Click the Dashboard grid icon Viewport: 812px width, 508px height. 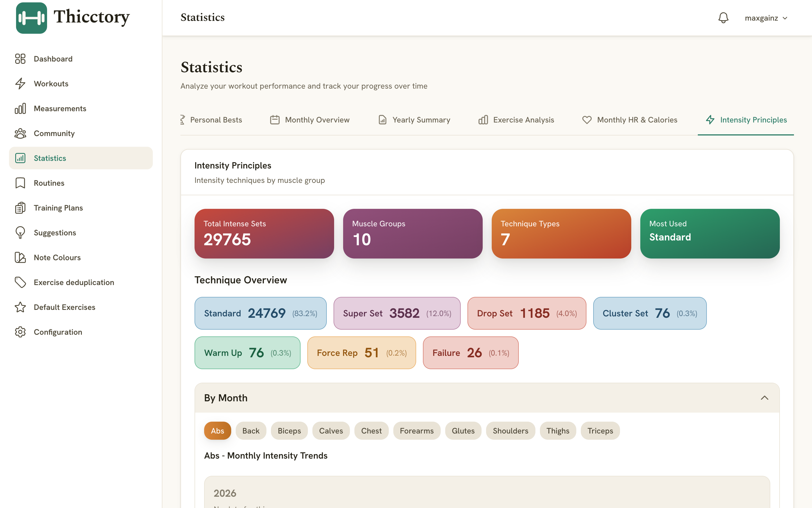pos(20,59)
